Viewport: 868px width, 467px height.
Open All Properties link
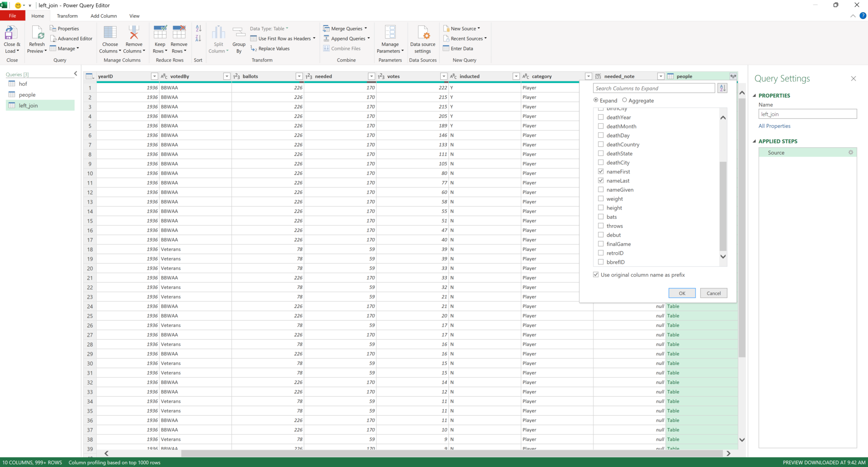774,126
